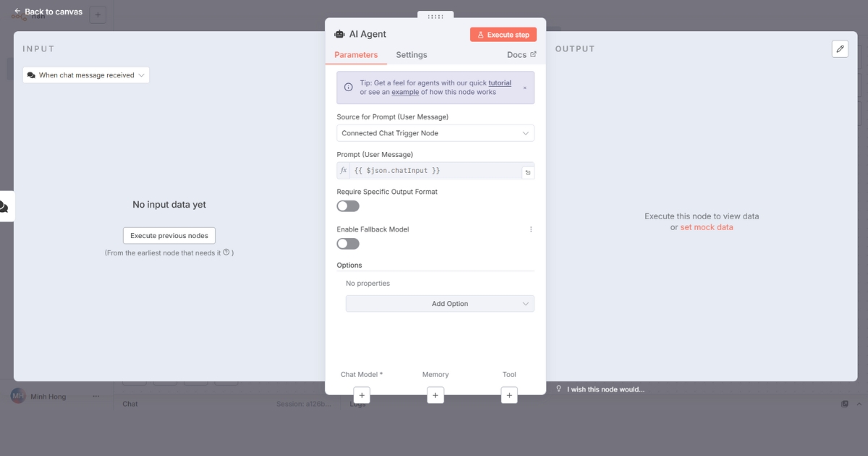Click the help icon next to earliest node text
Screen dimensions: 868x456
point(226,253)
